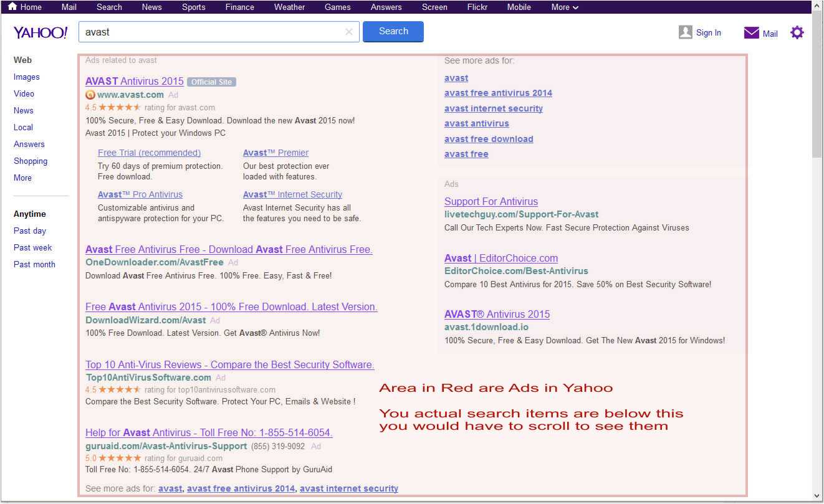Image resolution: width=824 pixels, height=504 pixels.
Task: Open Finance in the top navigation
Action: point(240,7)
